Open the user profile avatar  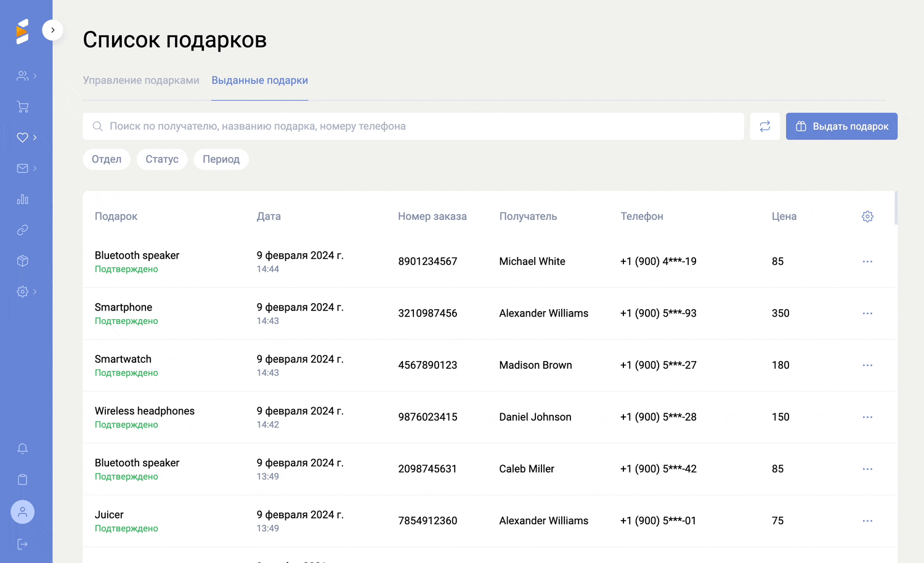point(23,512)
